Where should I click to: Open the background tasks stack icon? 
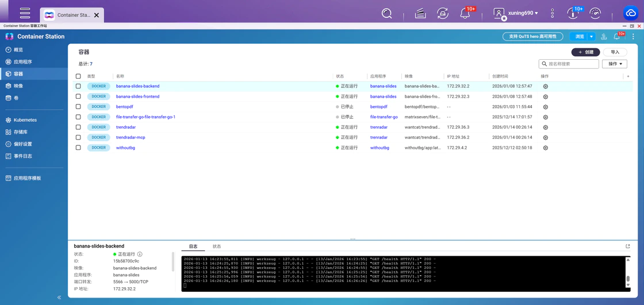tap(420, 14)
